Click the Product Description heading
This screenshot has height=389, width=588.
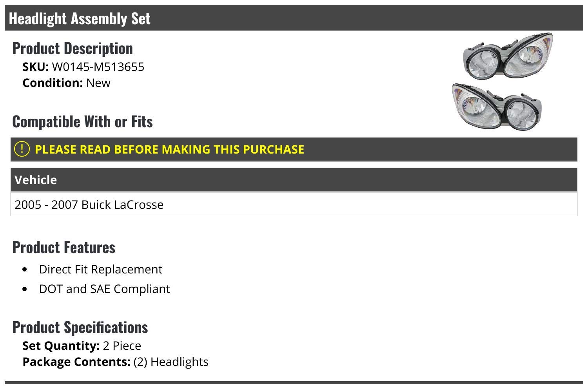73,49
